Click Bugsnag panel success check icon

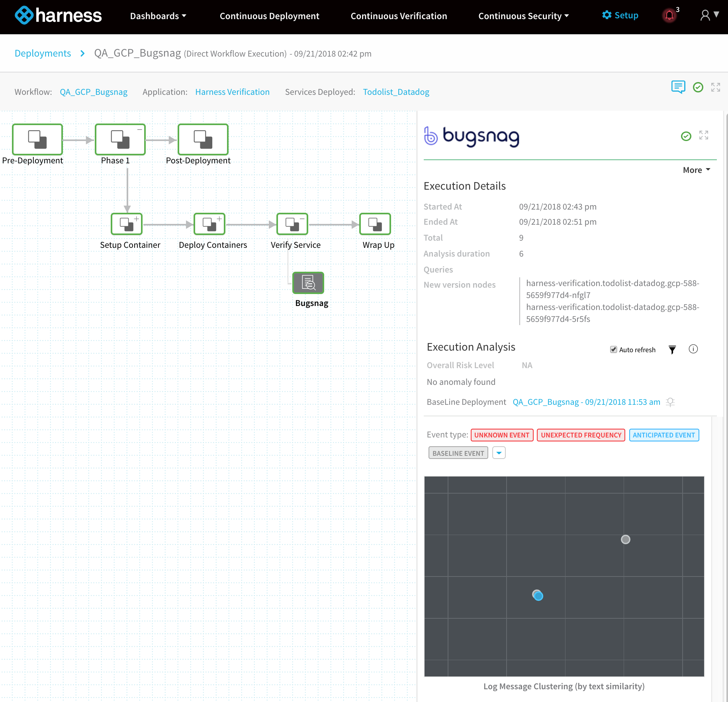tap(686, 136)
